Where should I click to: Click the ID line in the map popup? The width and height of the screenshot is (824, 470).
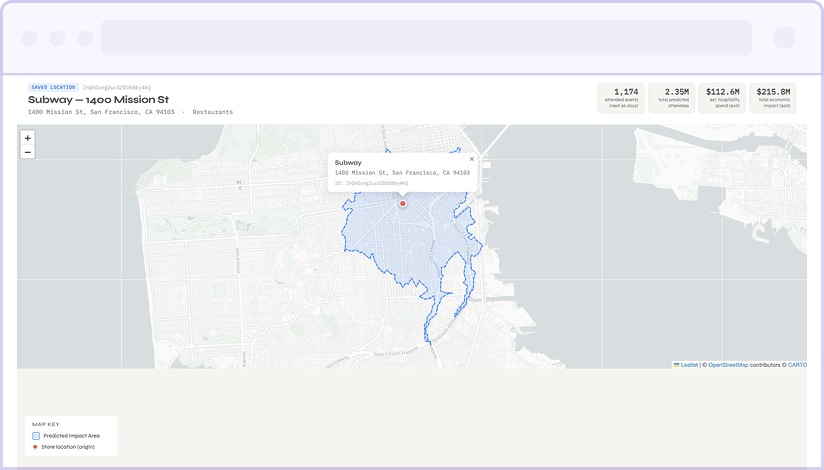click(371, 183)
